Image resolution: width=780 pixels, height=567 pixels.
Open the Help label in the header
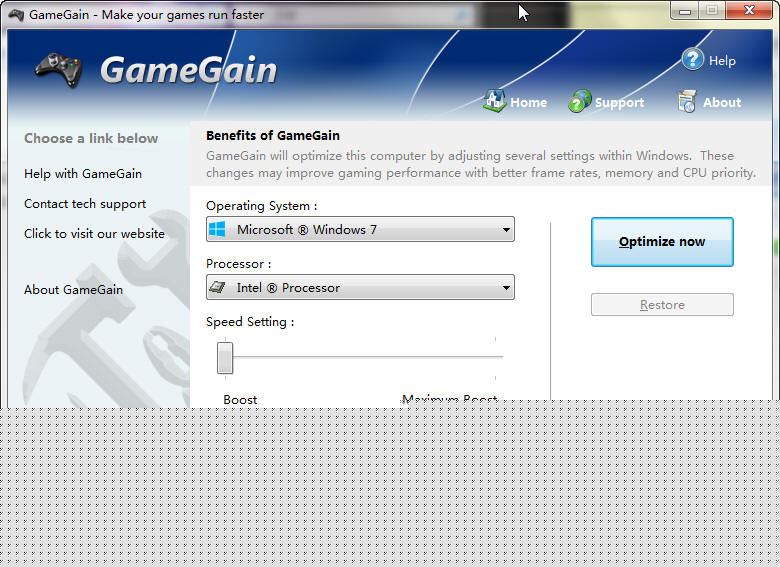pos(722,61)
